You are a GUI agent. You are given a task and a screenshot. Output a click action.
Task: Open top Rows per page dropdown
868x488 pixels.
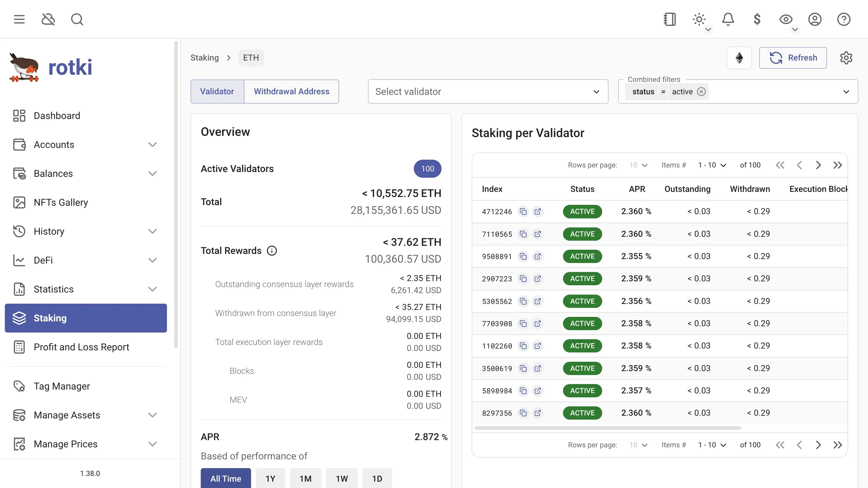coord(638,165)
